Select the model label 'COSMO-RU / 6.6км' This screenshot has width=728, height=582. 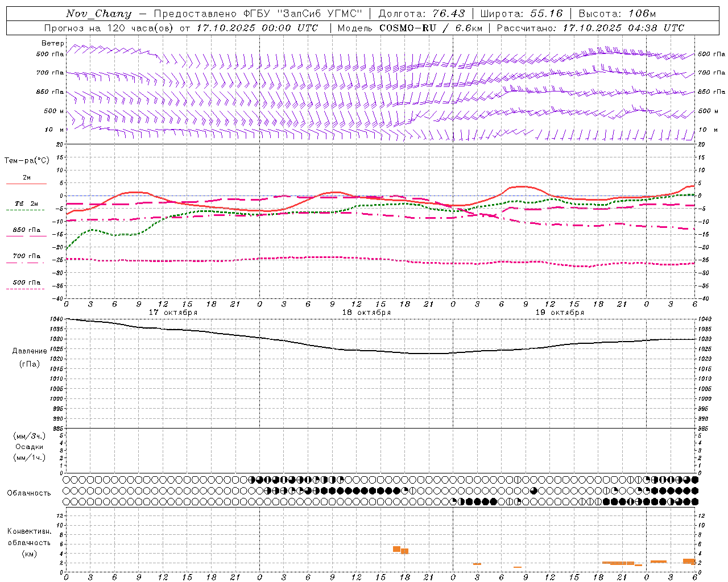(431, 28)
